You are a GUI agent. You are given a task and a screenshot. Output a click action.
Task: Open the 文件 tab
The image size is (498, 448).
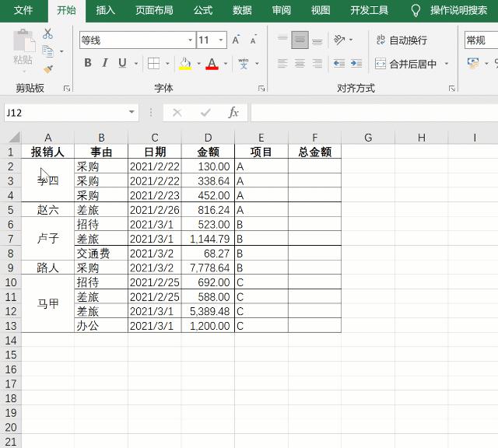[x=23, y=10]
